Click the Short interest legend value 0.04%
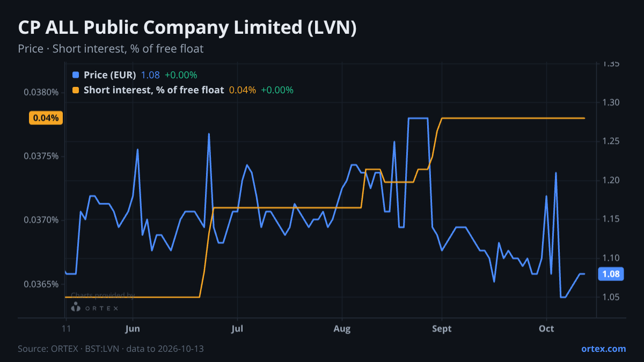Screen dimensions: 644x362 (243, 90)
